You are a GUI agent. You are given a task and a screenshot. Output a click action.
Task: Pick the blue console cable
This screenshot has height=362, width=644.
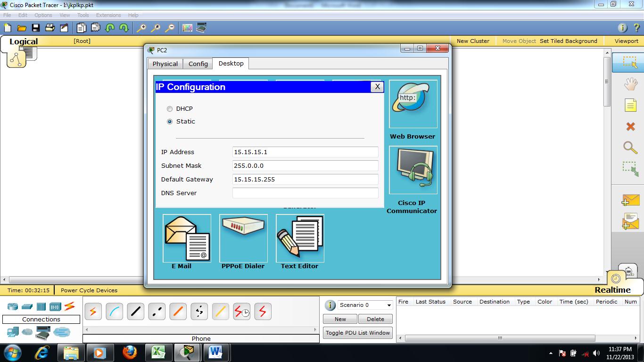pyautogui.click(x=114, y=312)
